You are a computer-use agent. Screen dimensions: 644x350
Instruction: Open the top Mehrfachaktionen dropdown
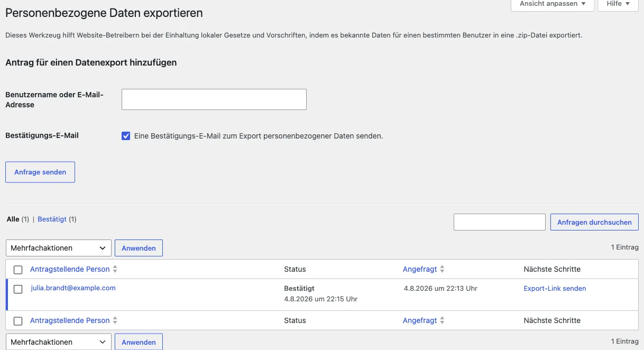click(59, 248)
